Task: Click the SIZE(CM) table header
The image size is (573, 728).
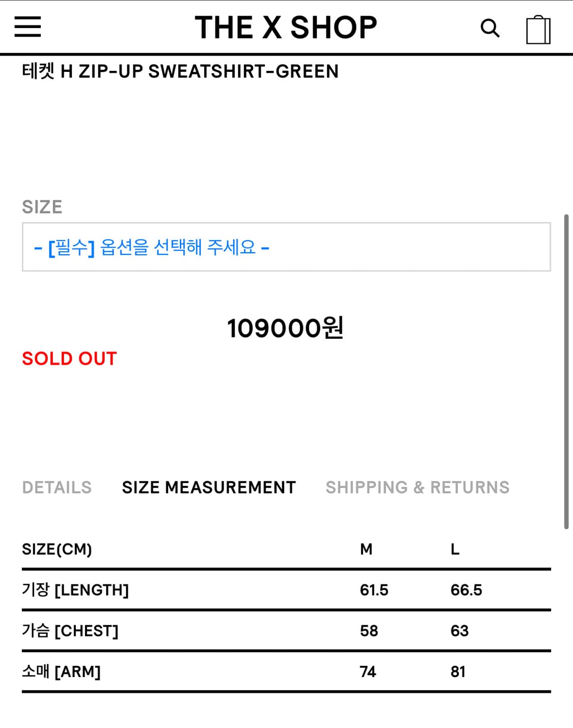Action: point(57,549)
